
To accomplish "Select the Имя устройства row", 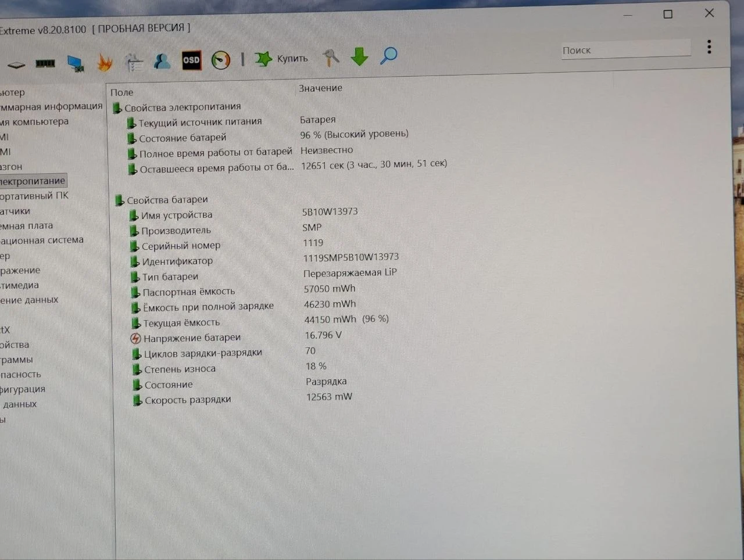I will 244,213.
